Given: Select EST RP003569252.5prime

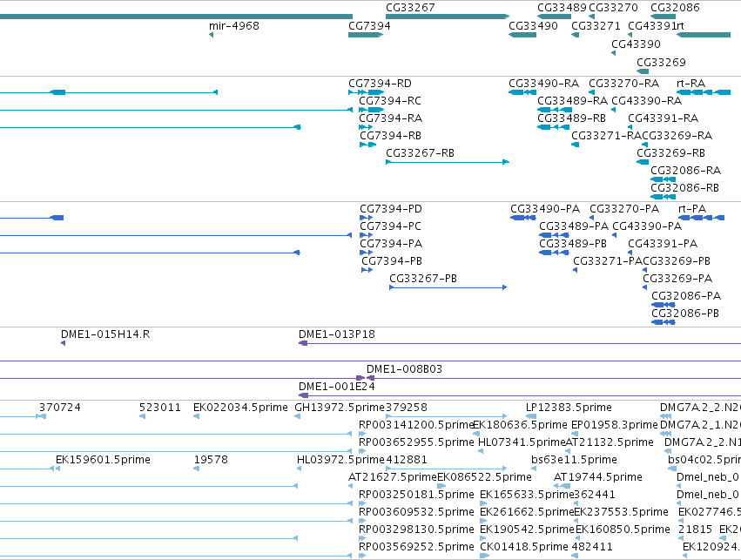Looking at the screenshot, I should 416,547.
